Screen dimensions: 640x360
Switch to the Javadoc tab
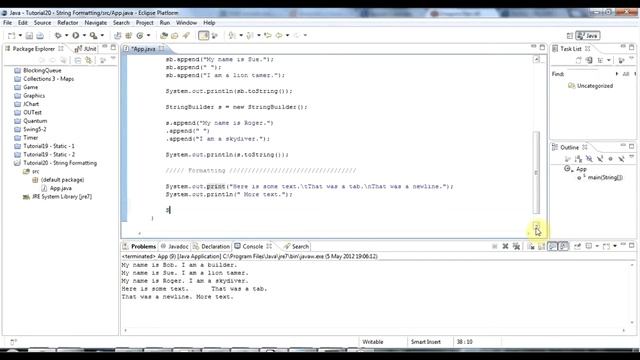coord(174,247)
